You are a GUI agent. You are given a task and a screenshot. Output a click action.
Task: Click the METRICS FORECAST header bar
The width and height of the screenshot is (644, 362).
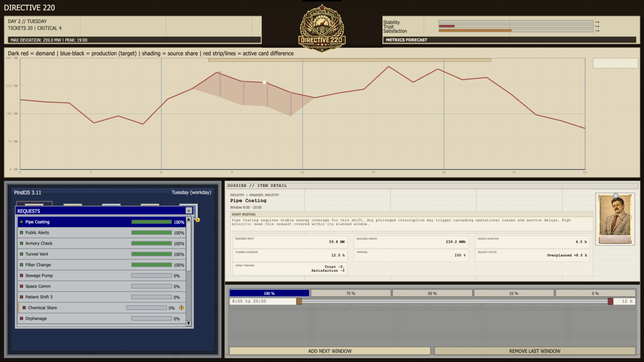coord(509,40)
